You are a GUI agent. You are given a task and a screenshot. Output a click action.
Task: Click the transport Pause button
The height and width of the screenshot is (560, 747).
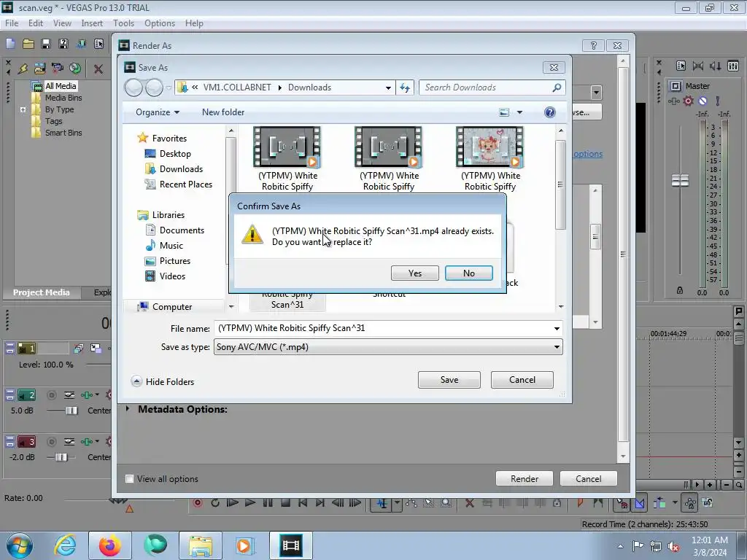268,503
